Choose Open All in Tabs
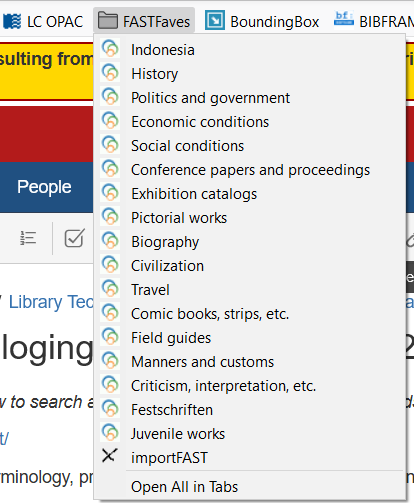 click(x=249, y=487)
